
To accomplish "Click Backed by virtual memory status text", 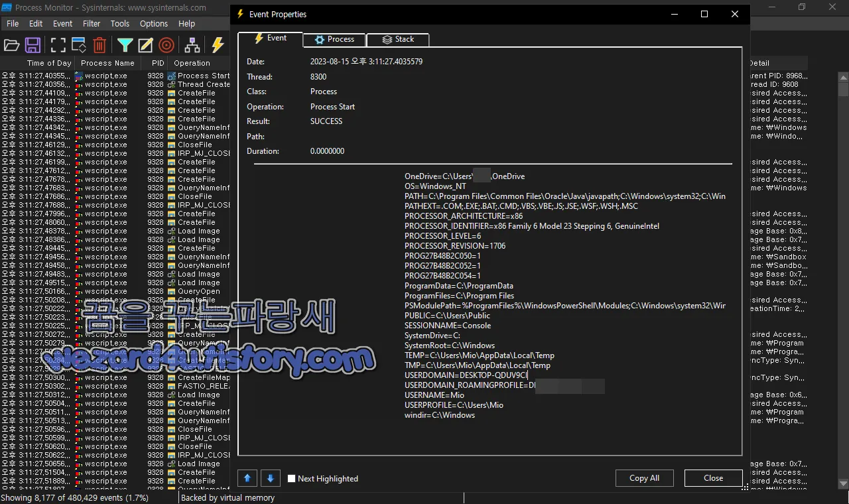I will pos(228,497).
